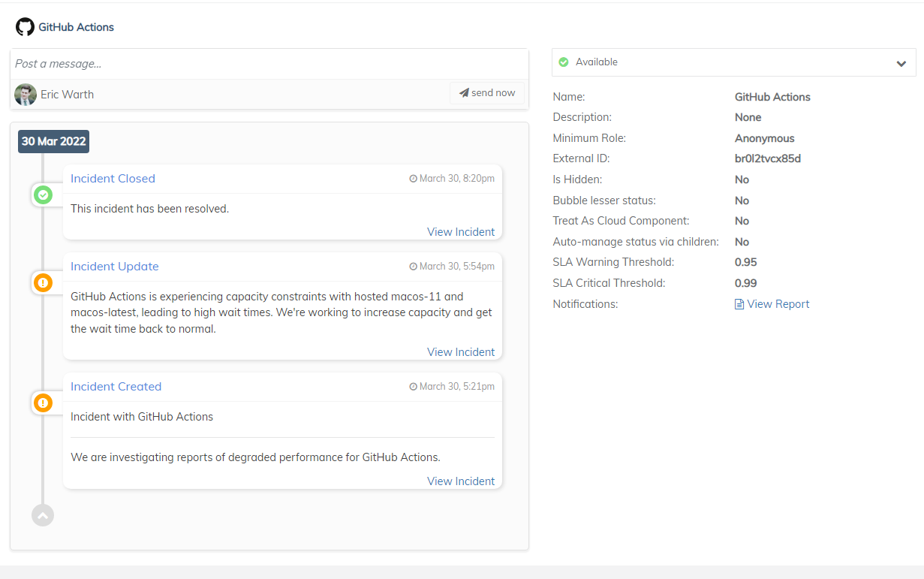
Task: Open the Available status dropdown
Action: coord(733,62)
